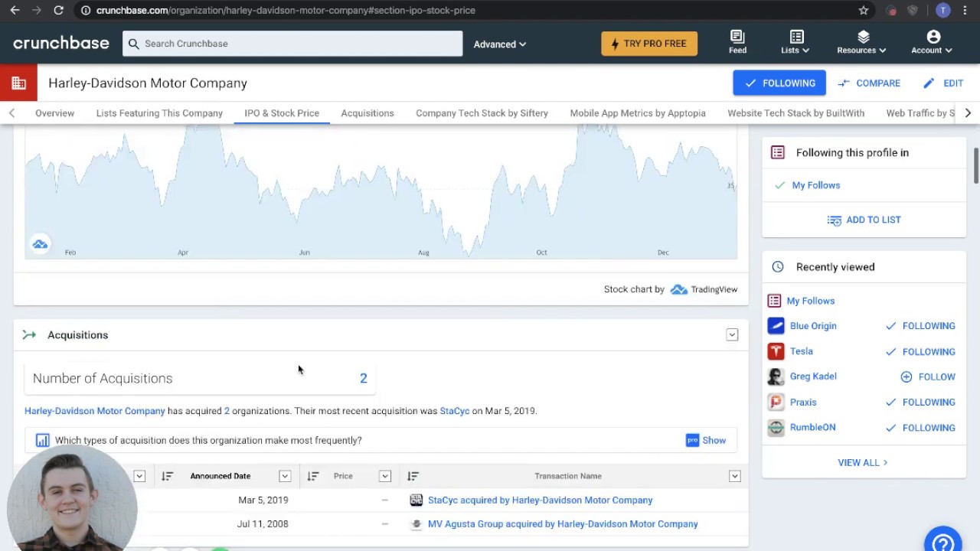Click the RumbleON logo in Recently viewed
The image size is (980, 551).
coord(776,428)
